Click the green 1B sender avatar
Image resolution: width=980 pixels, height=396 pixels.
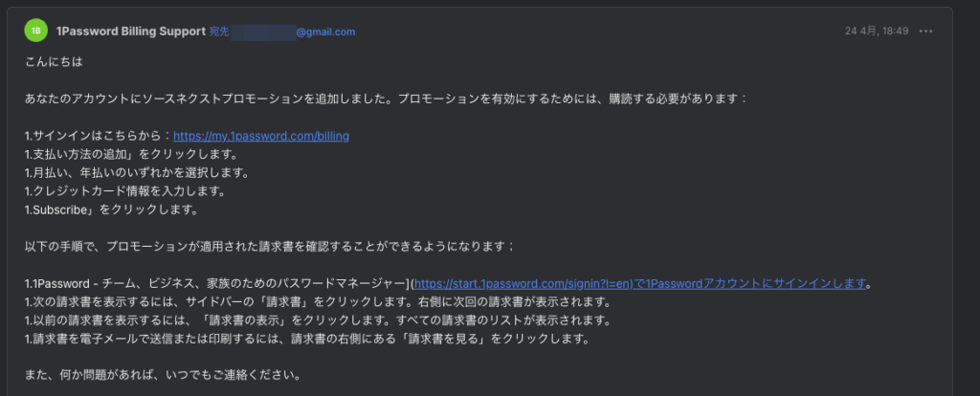tap(35, 30)
